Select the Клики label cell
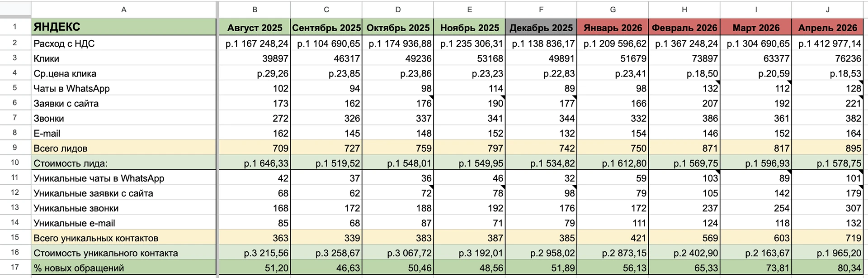Screen dimensions: 868x278 click(x=124, y=58)
